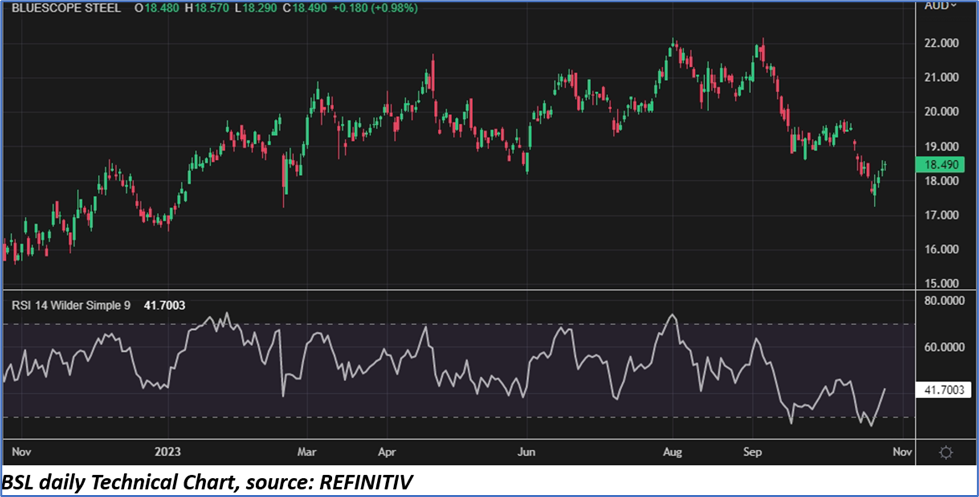Click the BSL daily Technical Chart caption
This screenshot has height=497, width=979.
click(207, 482)
